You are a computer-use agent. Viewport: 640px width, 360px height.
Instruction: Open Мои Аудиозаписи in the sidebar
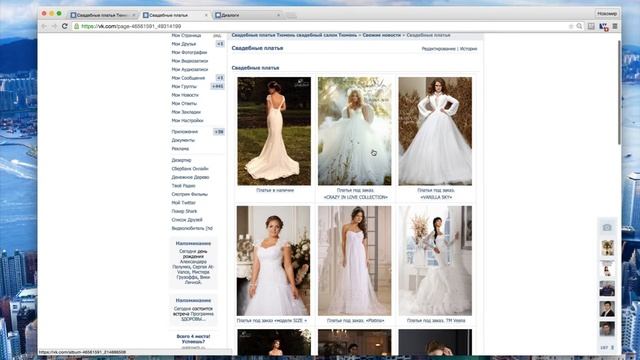(190, 69)
